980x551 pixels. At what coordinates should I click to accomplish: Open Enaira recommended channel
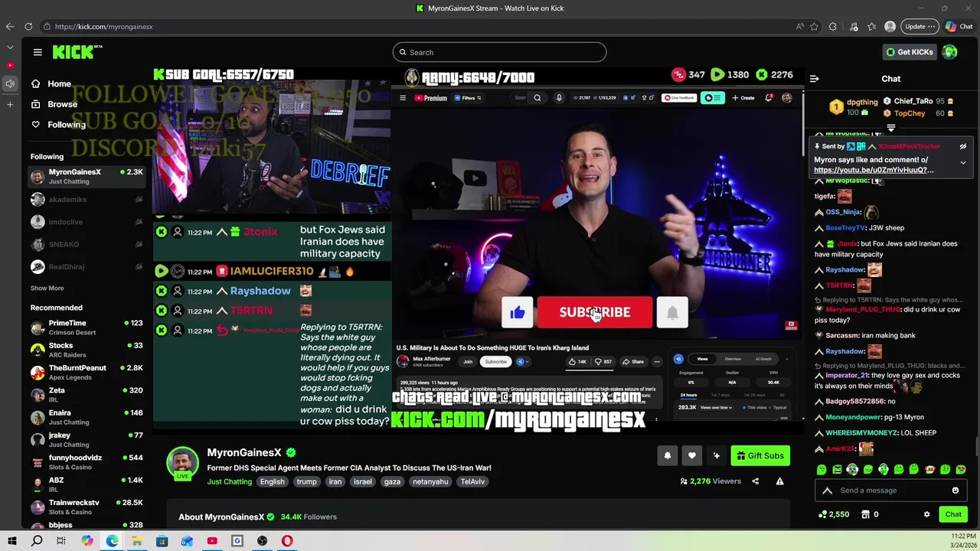(x=87, y=417)
